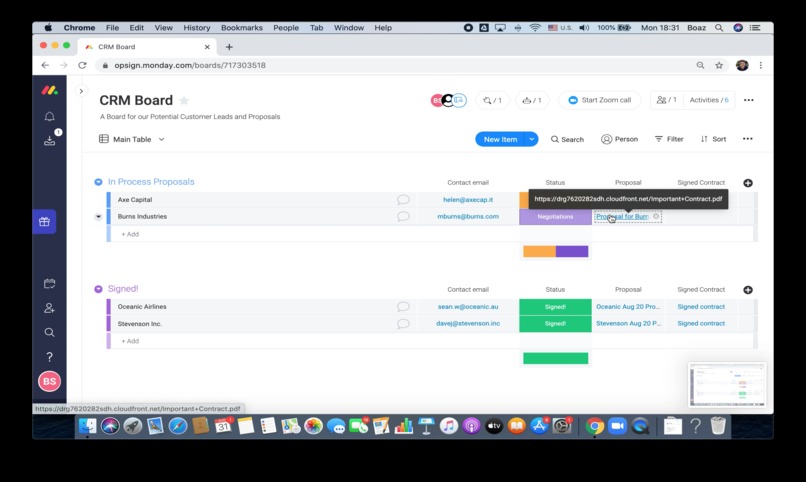Start Zoom call
Image resolution: width=806 pixels, height=482 pixels.
600,100
